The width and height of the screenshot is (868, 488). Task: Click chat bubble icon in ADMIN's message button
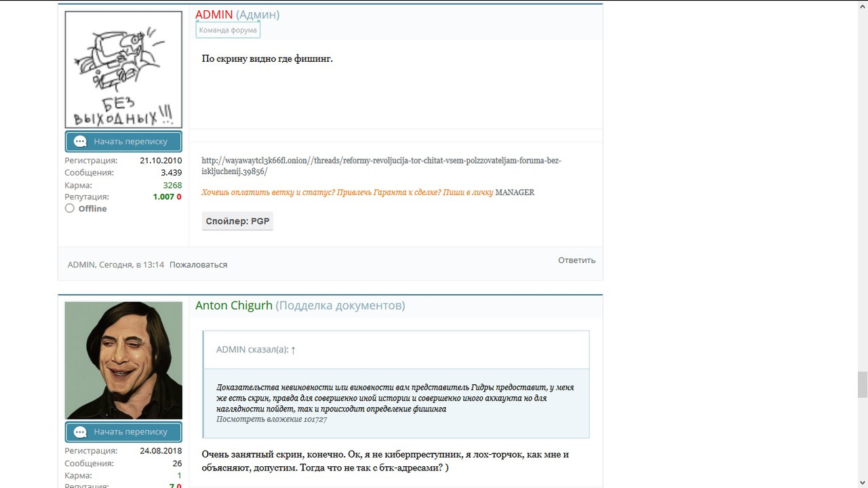click(x=80, y=142)
